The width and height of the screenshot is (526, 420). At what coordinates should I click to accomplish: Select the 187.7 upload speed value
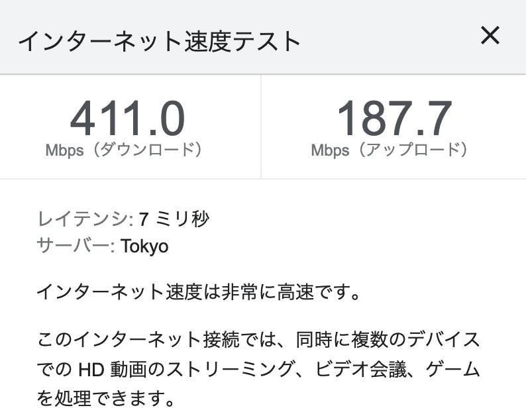pyautogui.click(x=394, y=119)
